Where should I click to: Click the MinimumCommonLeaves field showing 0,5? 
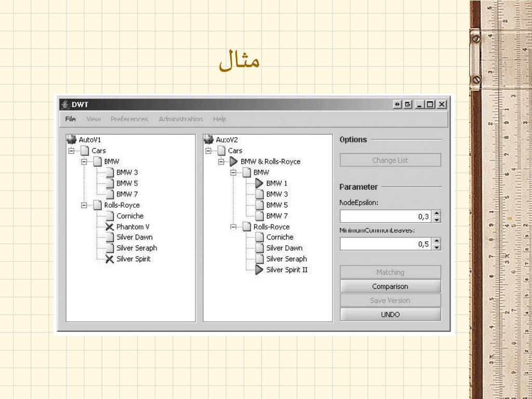coord(386,244)
